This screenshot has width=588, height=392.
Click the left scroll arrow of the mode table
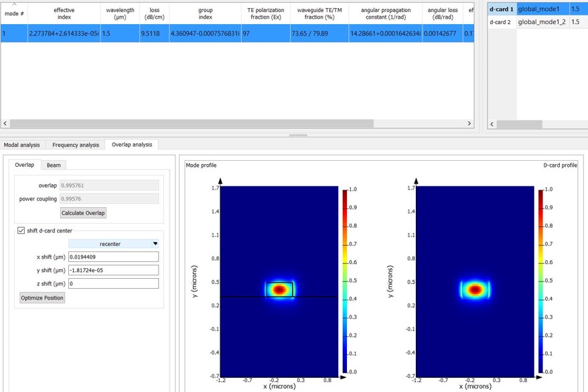tap(4, 123)
